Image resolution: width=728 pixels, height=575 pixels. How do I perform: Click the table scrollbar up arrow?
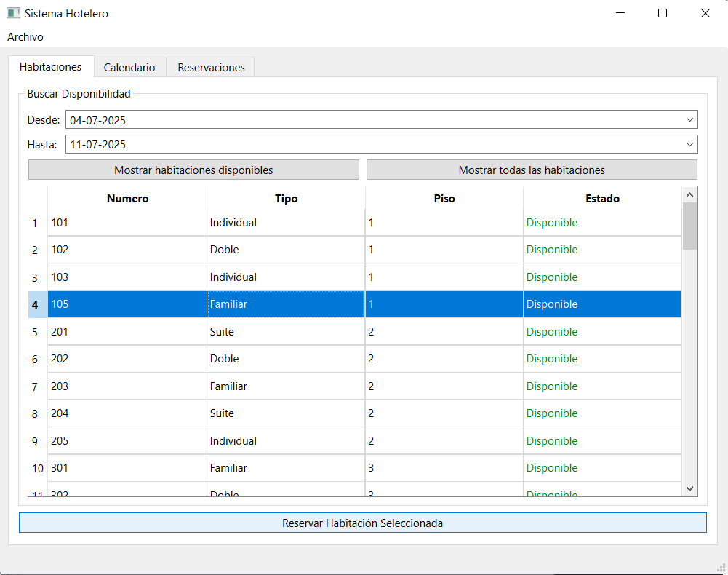point(689,195)
